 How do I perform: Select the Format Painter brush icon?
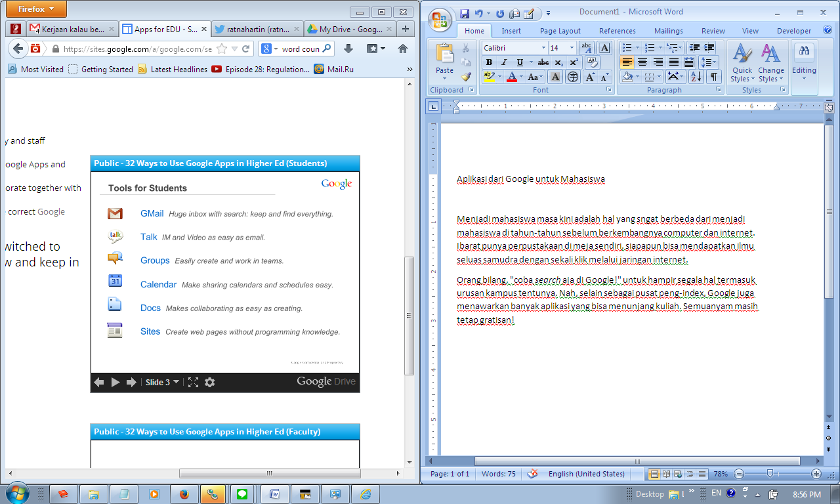(465, 76)
